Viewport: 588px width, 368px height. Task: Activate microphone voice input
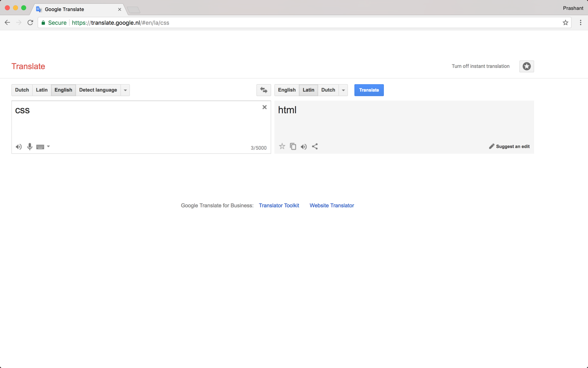(x=30, y=147)
